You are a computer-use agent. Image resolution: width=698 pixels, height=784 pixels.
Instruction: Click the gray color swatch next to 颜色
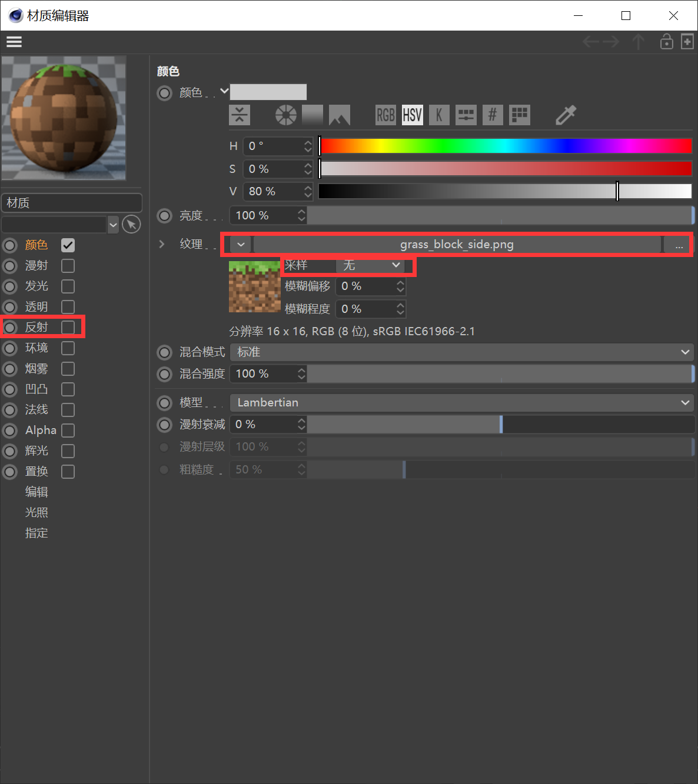pyautogui.click(x=268, y=92)
